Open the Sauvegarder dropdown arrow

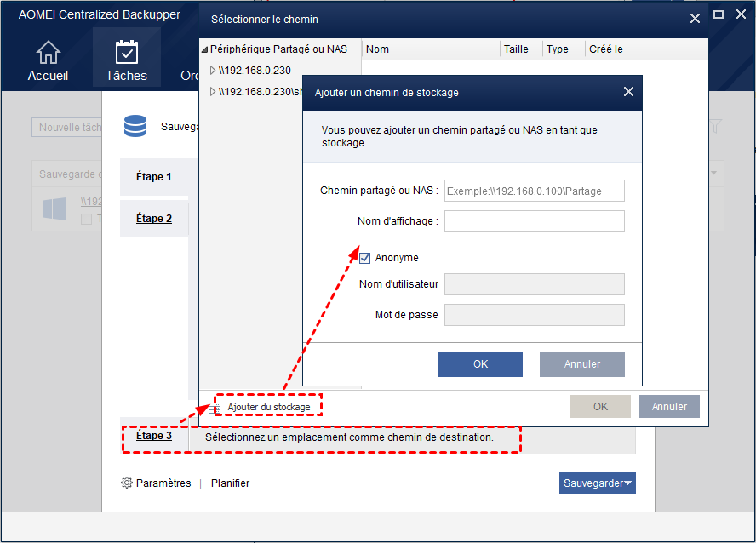coord(627,483)
